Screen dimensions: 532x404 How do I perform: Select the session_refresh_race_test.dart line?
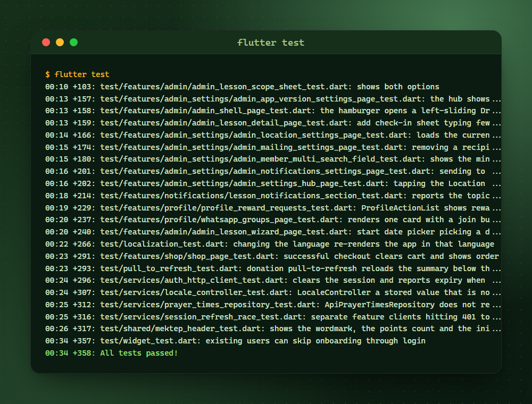coord(273,317)
